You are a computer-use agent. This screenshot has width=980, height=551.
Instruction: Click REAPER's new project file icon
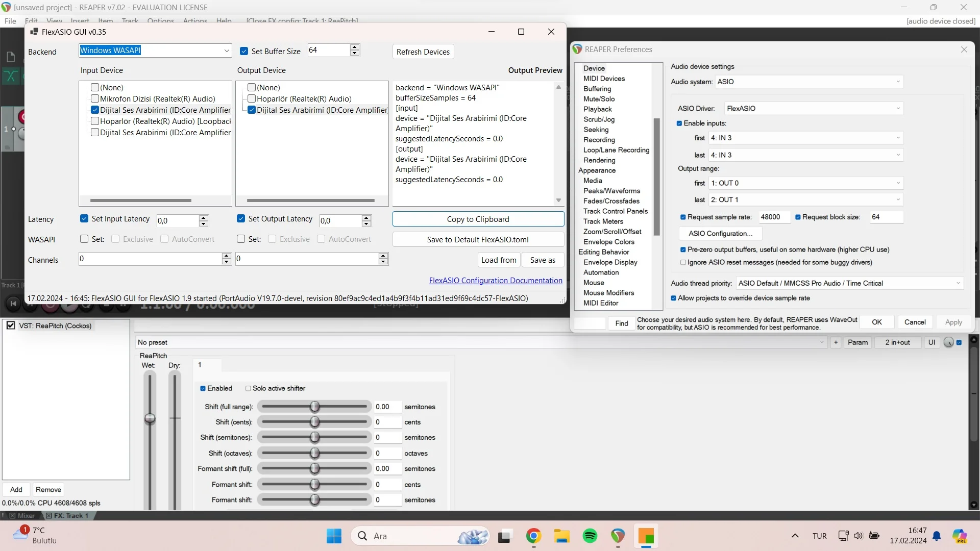click(11, 57)
